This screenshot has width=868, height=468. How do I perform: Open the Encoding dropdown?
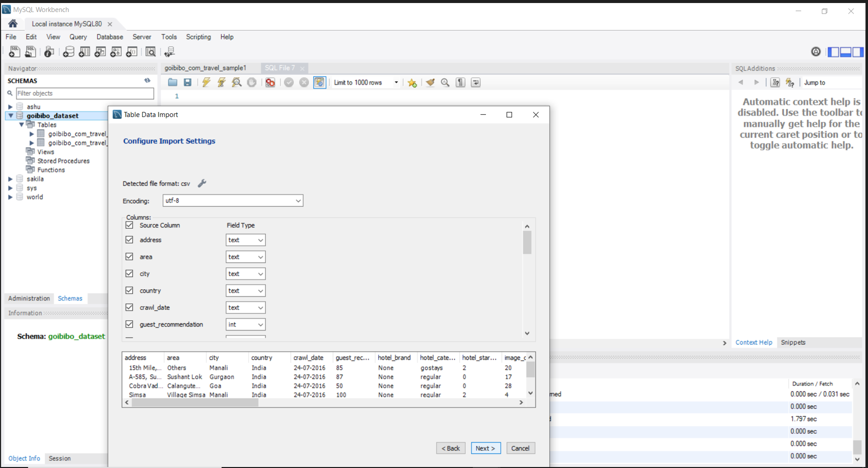[x=297, y=200]
